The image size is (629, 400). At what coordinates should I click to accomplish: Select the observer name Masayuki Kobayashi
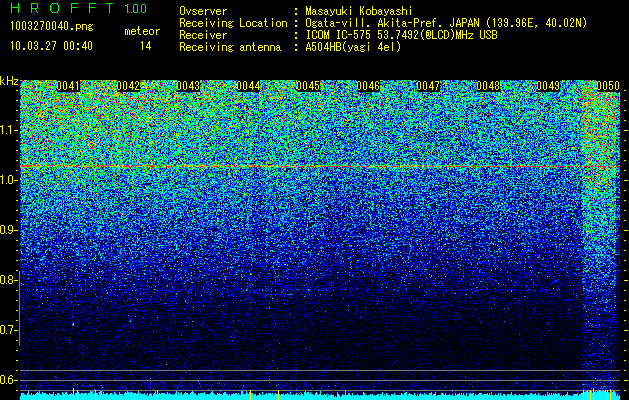coord(359,11)
